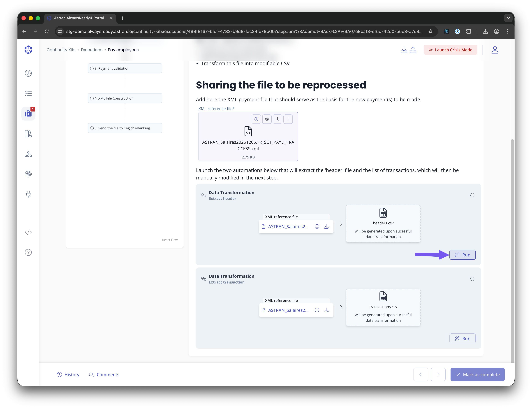Open the organization hierarchy sidebar icon
The height and width of the screenshot is (409, 532).
pyautogui.click(x=28, y=154)
